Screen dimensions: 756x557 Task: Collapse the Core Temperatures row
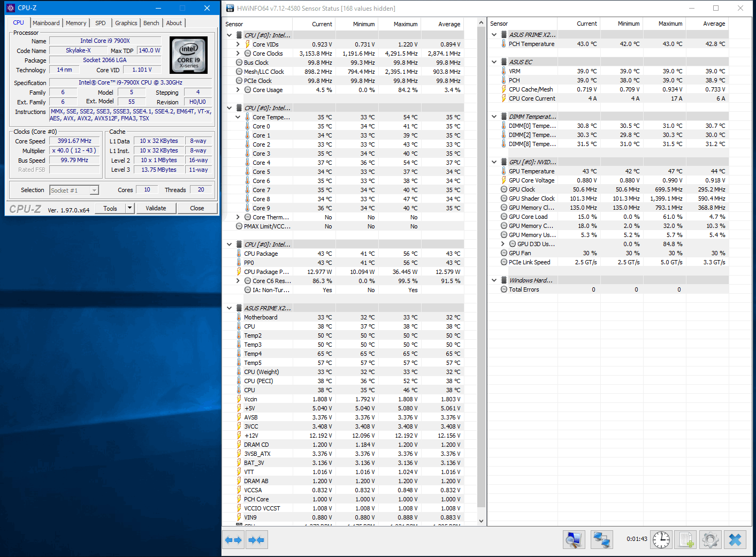tap(238, 117)
